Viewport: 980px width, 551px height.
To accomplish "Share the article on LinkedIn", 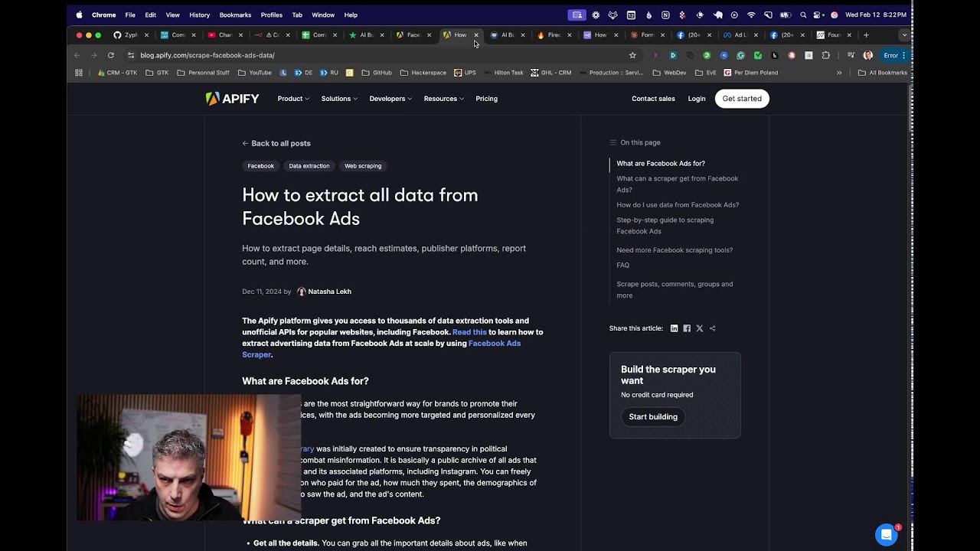I will [x=674, y=328].
